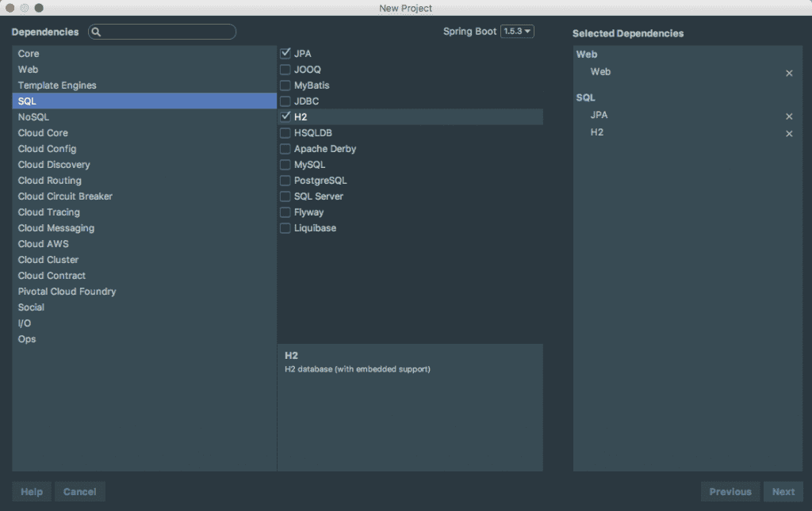Open the Spring Boot version dropdown
Screen dimensions: 812x511
point(516,31)
